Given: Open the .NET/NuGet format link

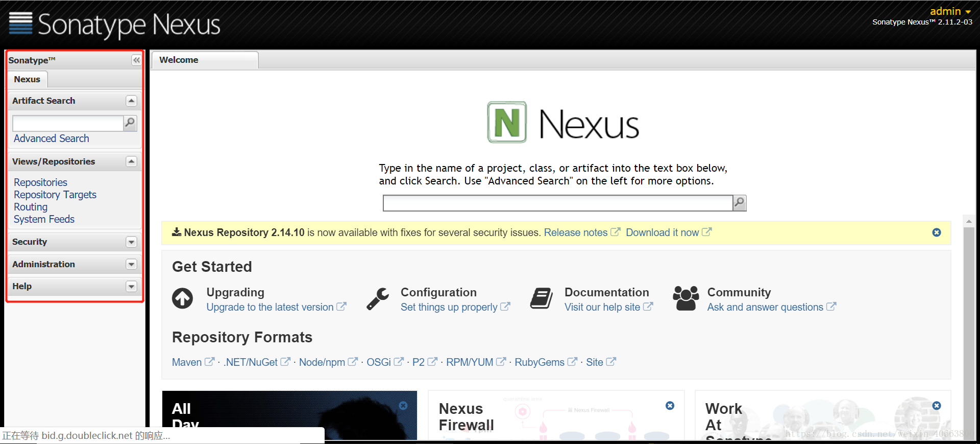Looking at the screenshot, I should (257, 362).
